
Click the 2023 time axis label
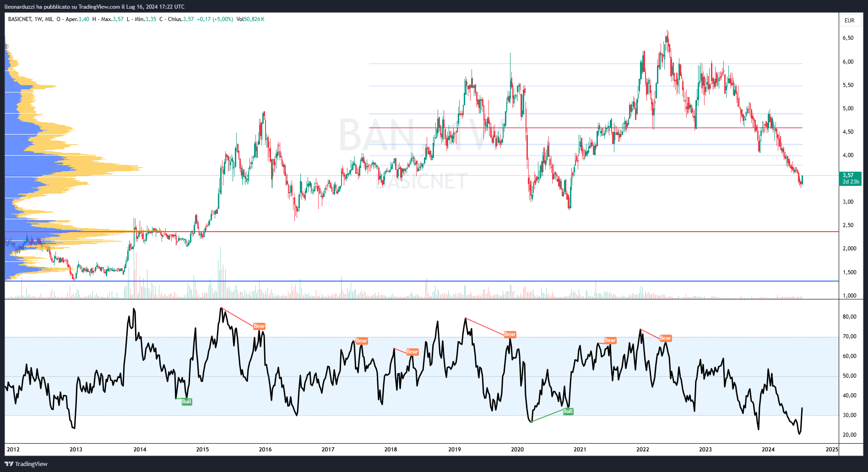point(705,449)
